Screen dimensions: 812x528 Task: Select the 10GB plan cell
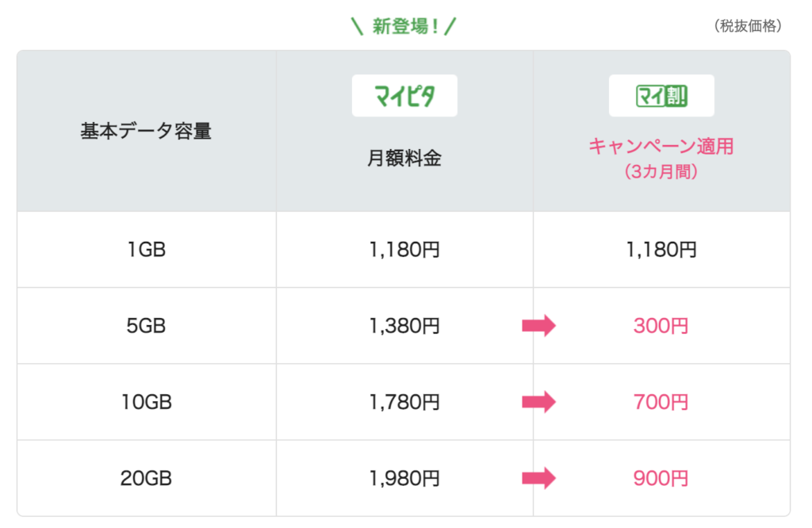(147, 402)
